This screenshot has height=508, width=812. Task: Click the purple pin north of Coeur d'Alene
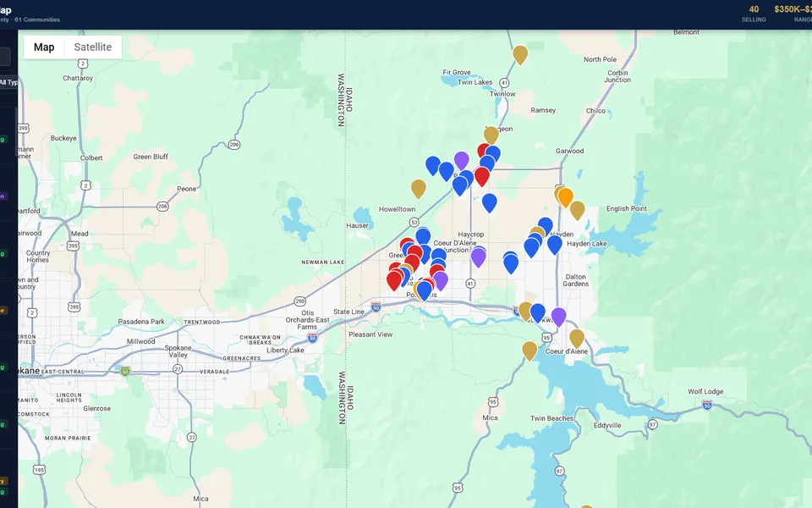(x=558, y=317)
